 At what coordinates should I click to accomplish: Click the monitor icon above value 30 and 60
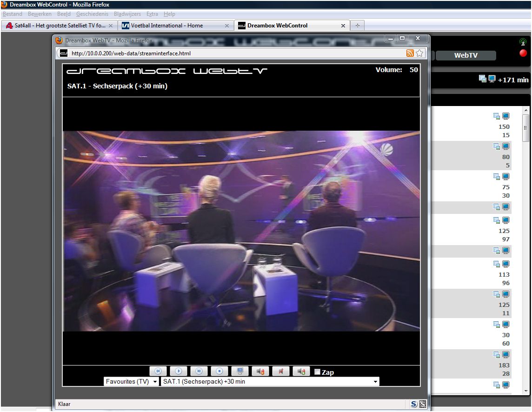[x=505, y=324]
